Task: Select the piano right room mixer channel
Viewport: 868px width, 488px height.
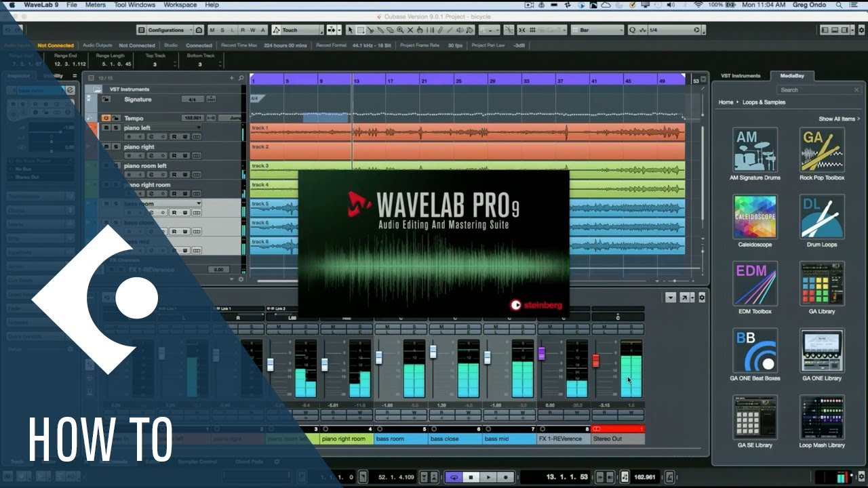Action: (x=347, y=439)
